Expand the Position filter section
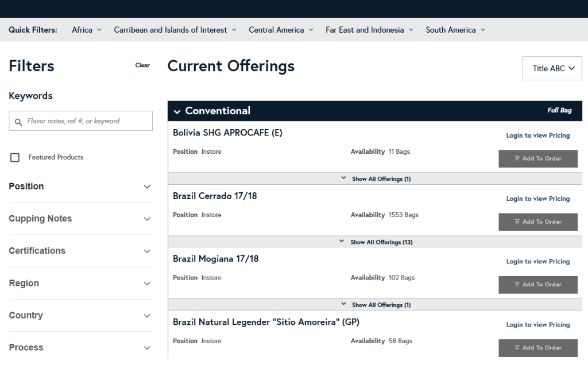Screen dimensions: 588x373 coord(80,187)
